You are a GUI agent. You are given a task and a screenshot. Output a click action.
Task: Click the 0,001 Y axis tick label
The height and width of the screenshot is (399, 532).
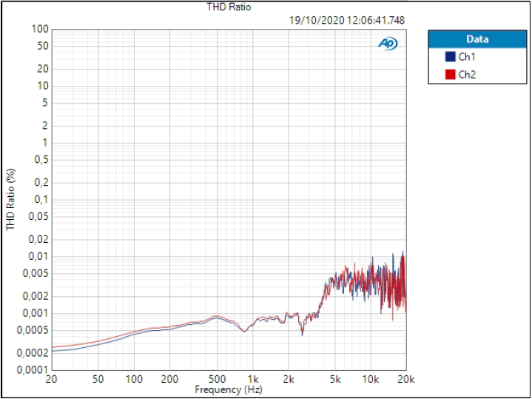tap(36, 313)
